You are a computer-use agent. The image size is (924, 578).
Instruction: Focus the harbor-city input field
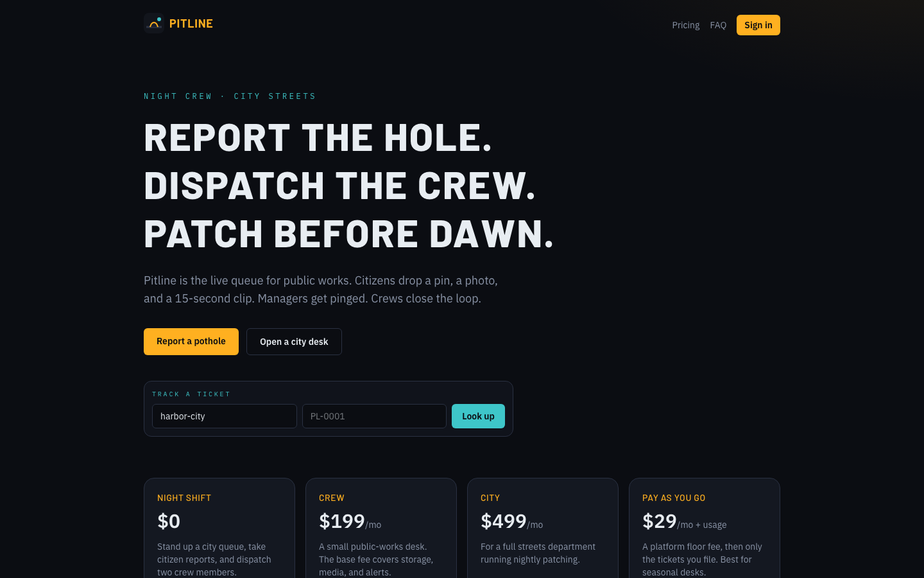(225, 416)
